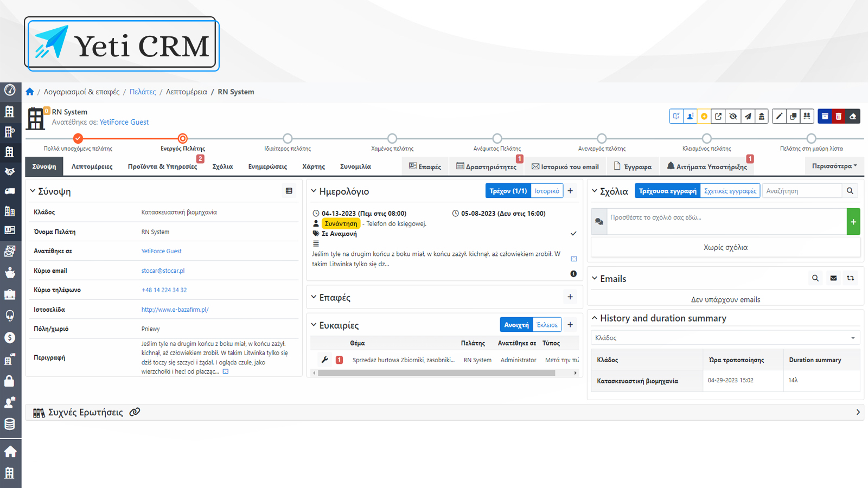Collapse the Ημερολόγιο panel
Viewport: 868px width, 488px height.
(314, 191)
